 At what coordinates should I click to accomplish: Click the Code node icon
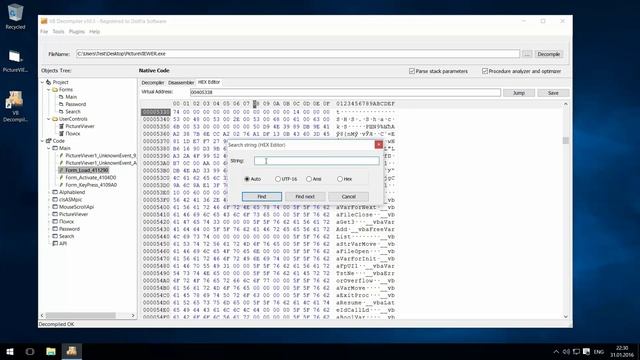[48, 141]
